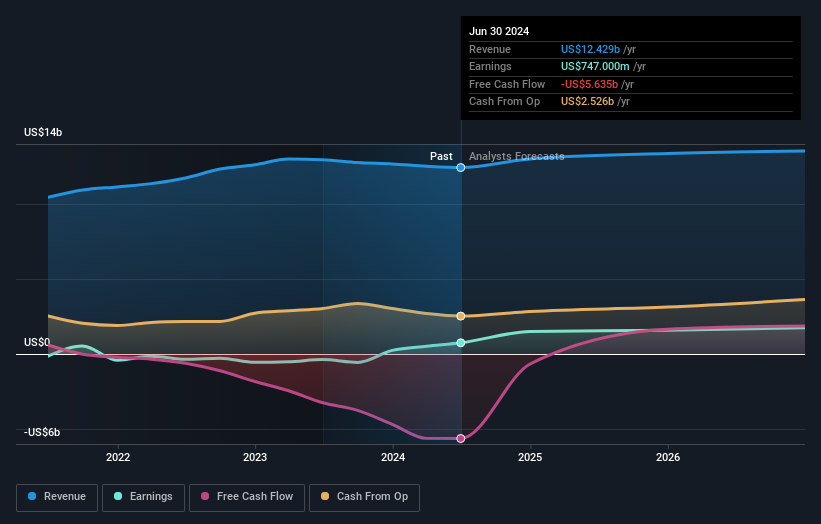Click the Cash From Op label in tooltip

point(504,102)
